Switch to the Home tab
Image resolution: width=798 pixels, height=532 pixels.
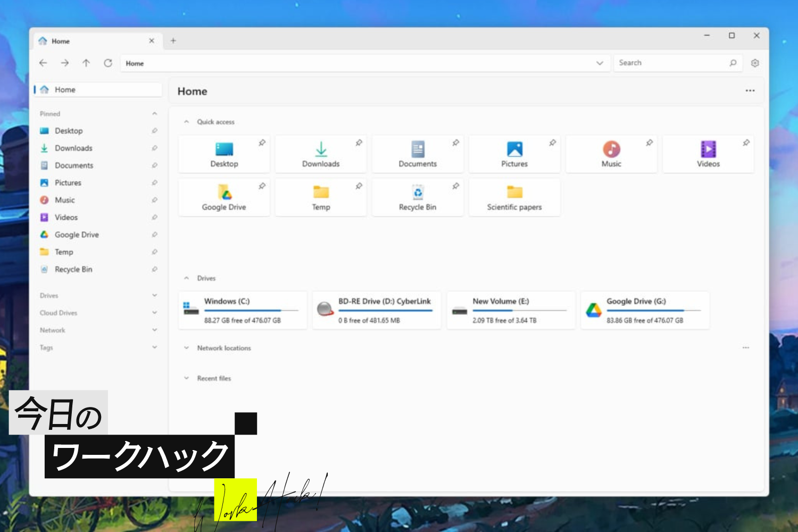click(x=60, y=41)
